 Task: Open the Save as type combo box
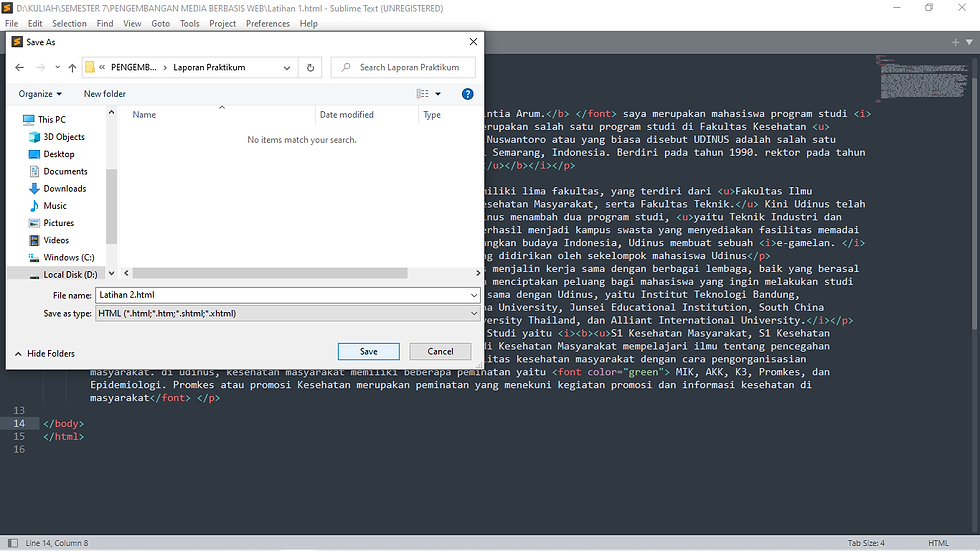[x=288, y=314]
